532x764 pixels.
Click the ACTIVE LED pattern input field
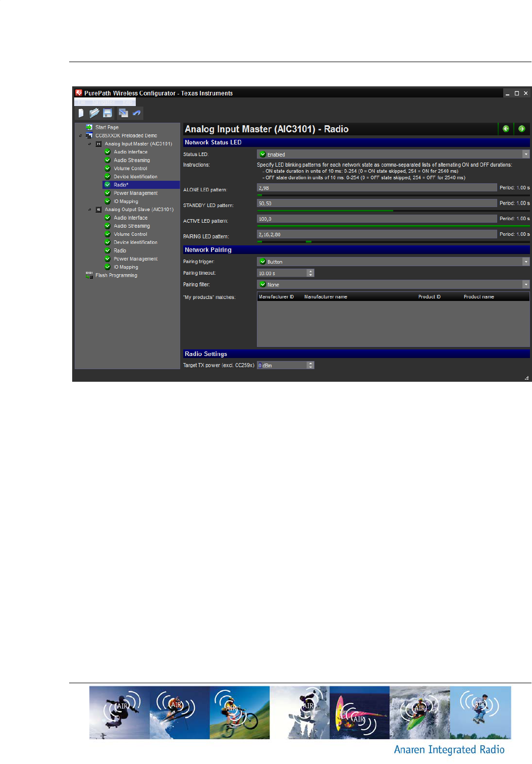click(377, 219)
